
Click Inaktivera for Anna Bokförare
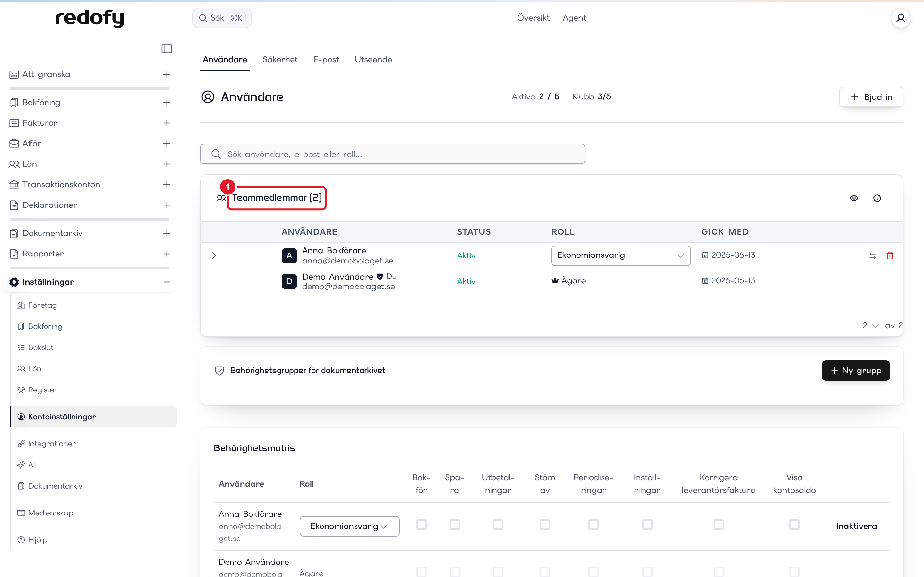[856, 526]
